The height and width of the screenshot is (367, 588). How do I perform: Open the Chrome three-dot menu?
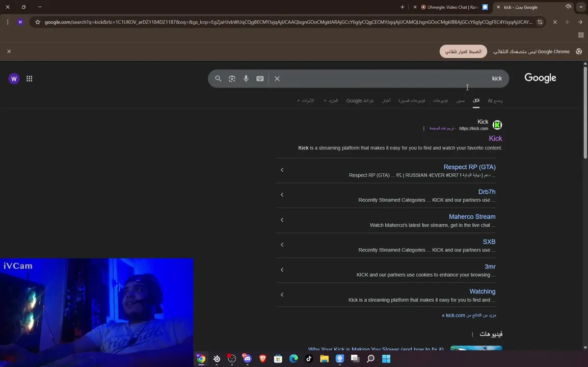tap(8, 22)
